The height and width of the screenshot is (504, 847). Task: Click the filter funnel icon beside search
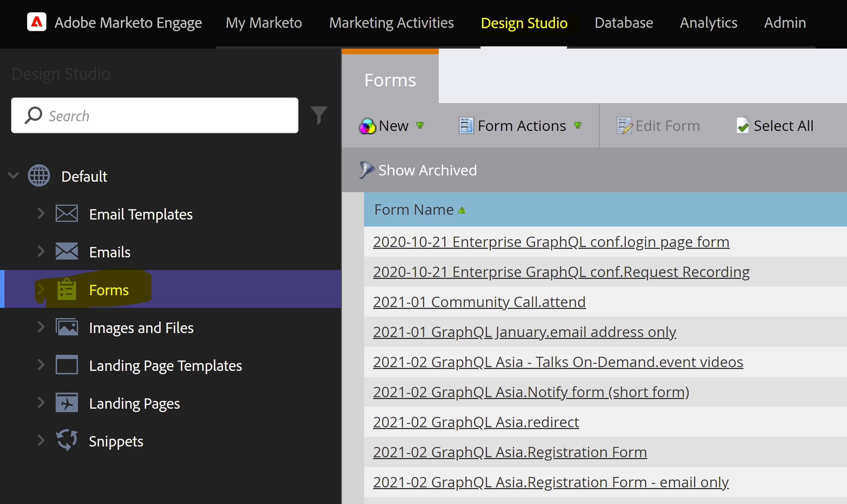point(319,115)
